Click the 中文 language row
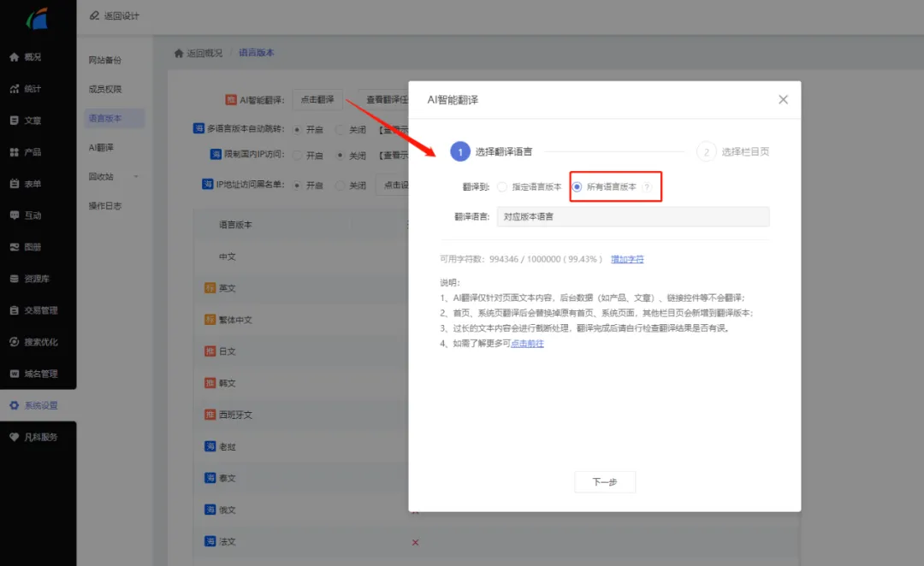 228,256
